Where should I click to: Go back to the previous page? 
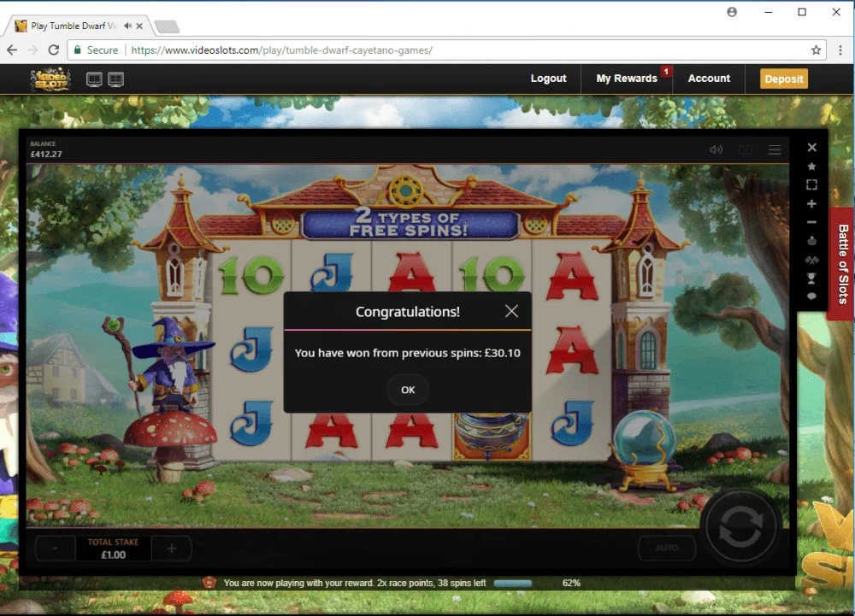coord(12,50)
